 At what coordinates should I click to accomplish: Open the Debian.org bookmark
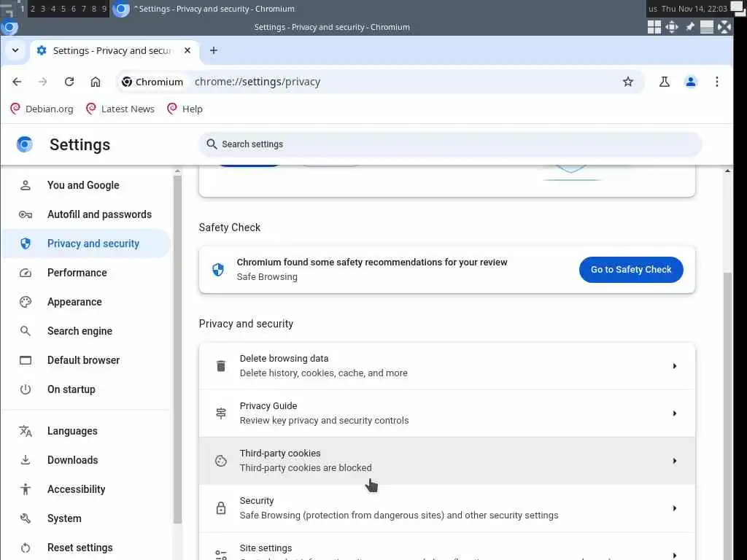42,109
